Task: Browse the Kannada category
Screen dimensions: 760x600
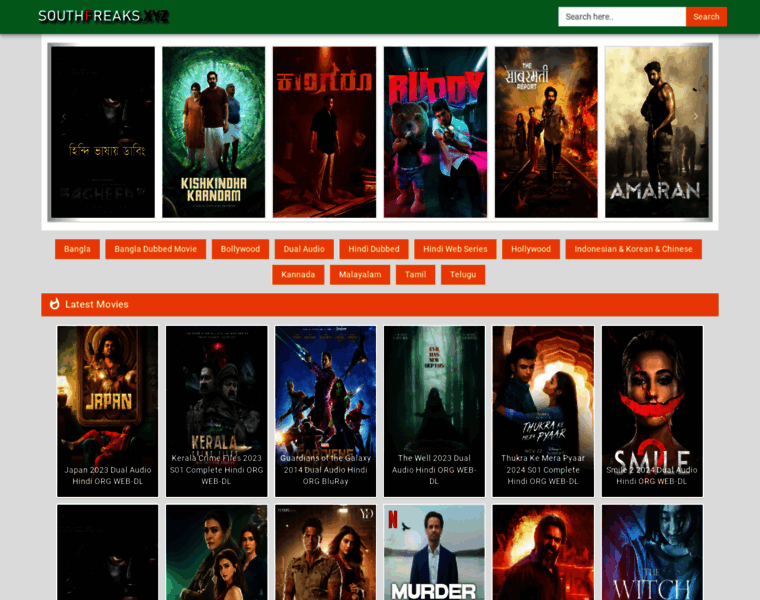Action: pyautogui.click(x=298, y=274)
